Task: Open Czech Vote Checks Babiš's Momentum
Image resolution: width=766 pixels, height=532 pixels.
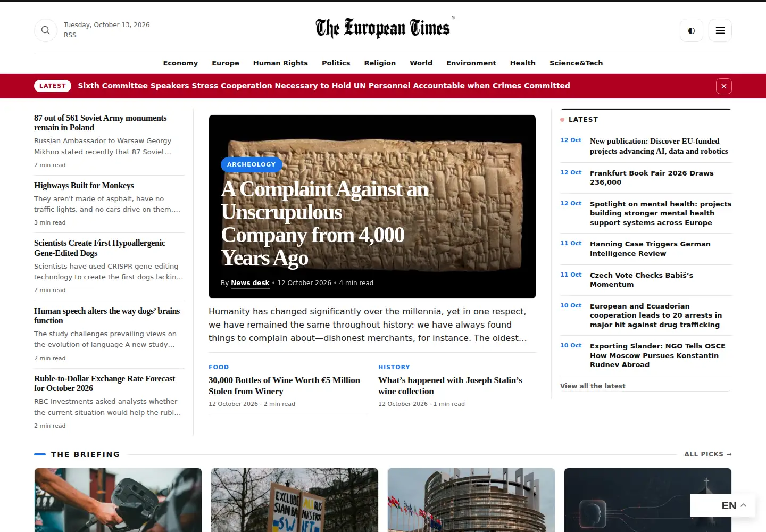Action: 642,280
